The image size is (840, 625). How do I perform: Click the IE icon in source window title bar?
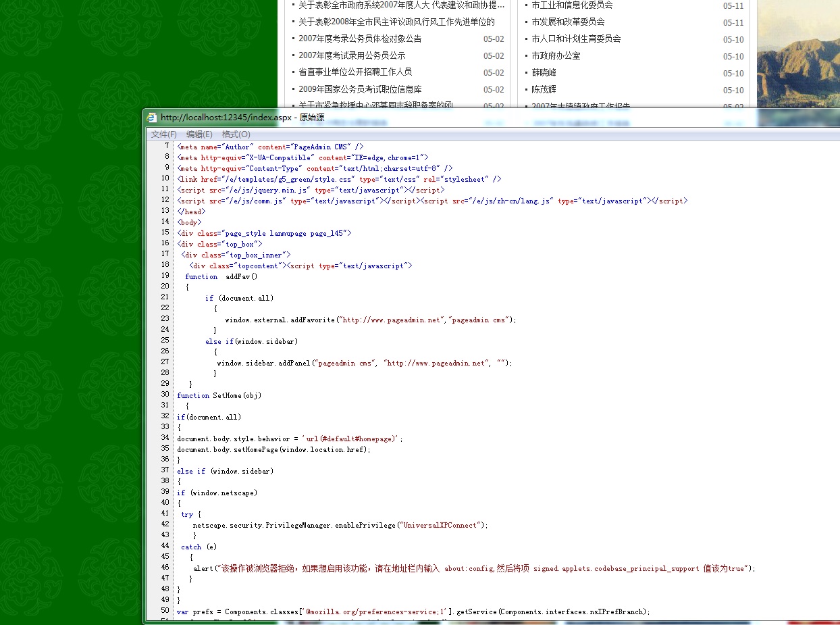click(152, 118)
